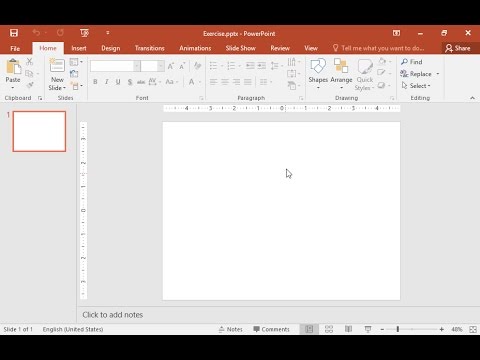Open the slide Layout dropdown
Image resolution: width=480 pixels, height=360 pixels.
point(76,62)
